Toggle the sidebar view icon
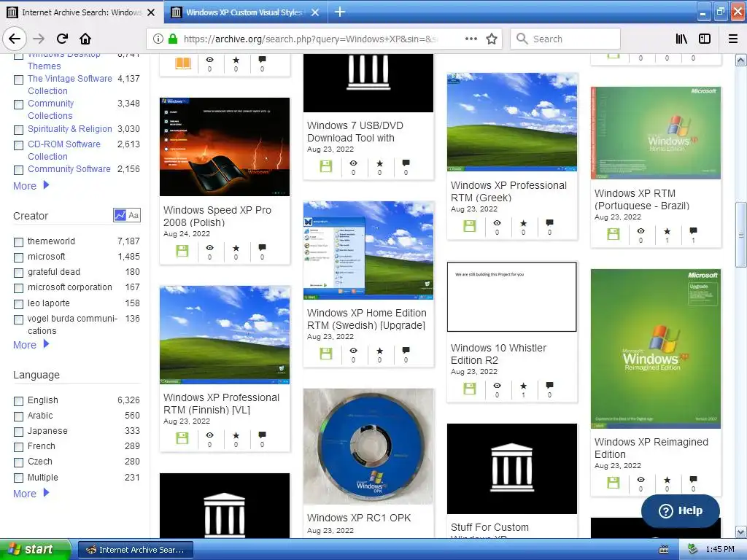The image size is (747, 560). [705, 39]
